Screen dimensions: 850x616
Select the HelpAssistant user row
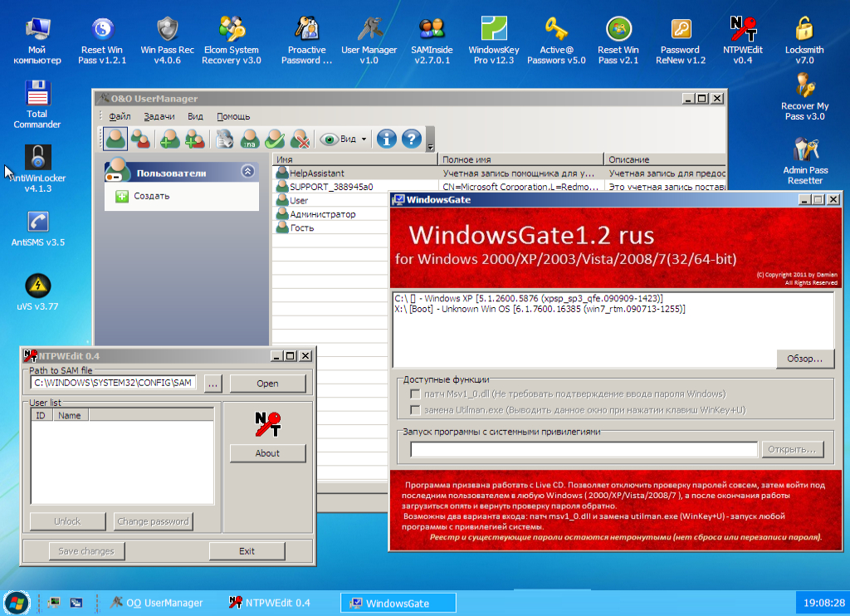tap(499, 173)
